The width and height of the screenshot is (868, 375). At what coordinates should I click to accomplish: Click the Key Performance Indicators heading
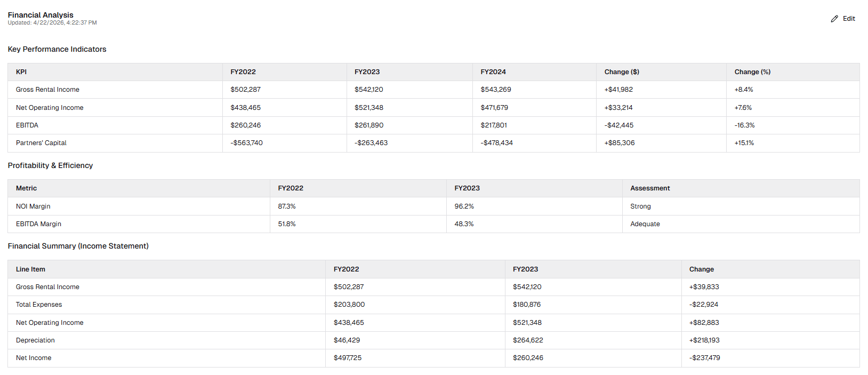57,49
